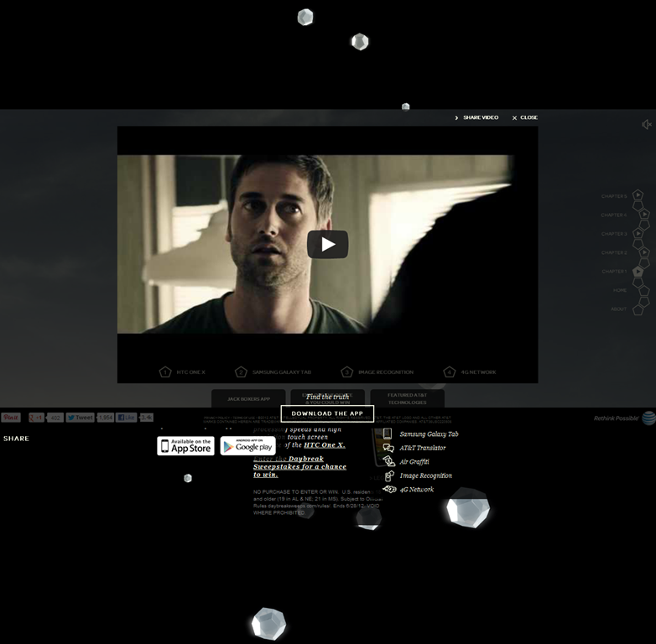Select the Chapter 5 label
656x644 pixels.
pyautogui.click(x=614, y=196)
